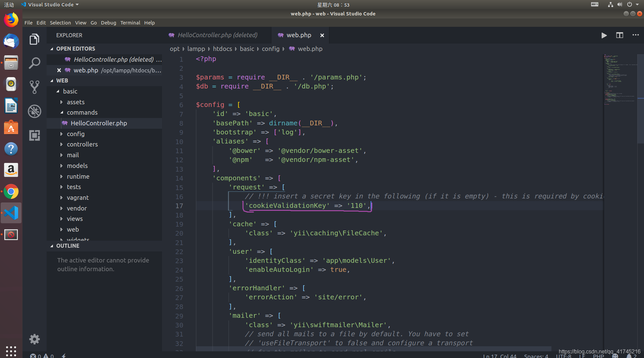
Task: Open Ubuntu Software from the dock
Action: [11, 127]
